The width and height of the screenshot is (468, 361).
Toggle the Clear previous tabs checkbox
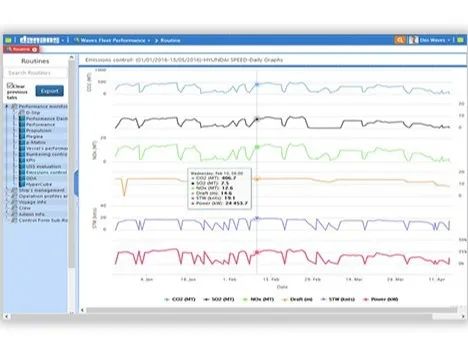click(x=10, y=85)
